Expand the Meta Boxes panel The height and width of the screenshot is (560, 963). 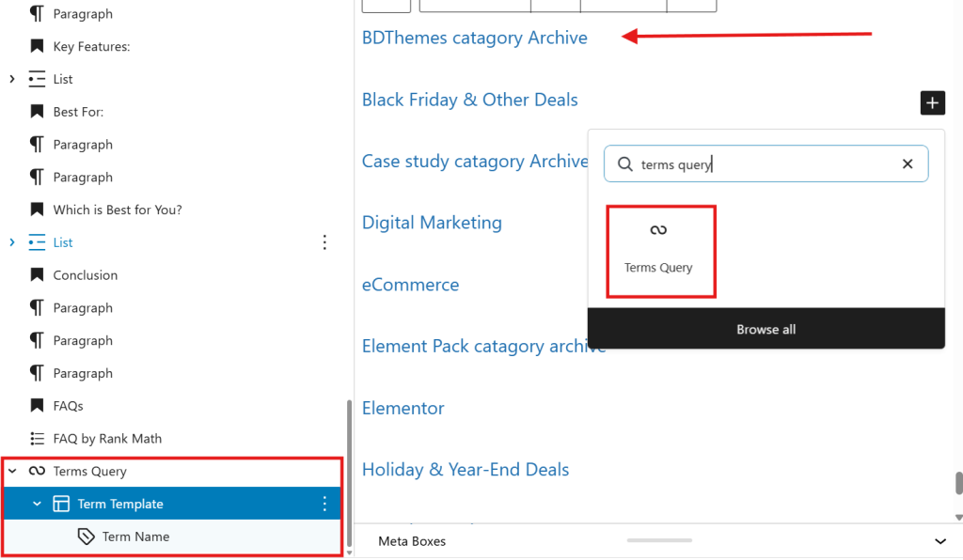939,540
